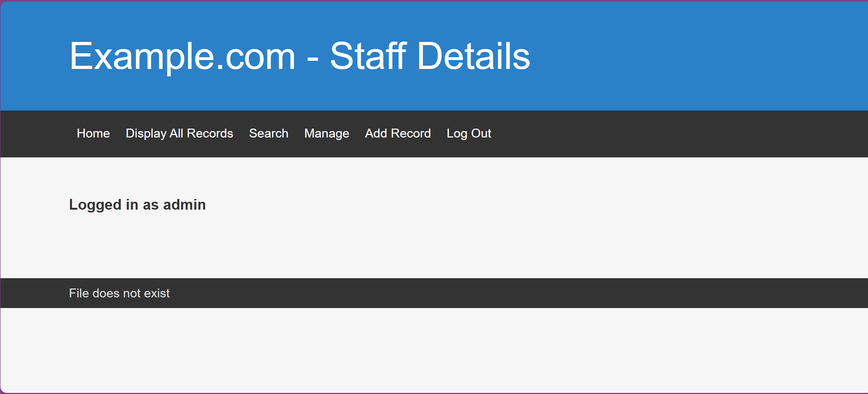Image resolution: width=868 pixels, height=394 pixels.
Task: Click the word 'Out' in Log Out
Action: [x=481, y=133]
